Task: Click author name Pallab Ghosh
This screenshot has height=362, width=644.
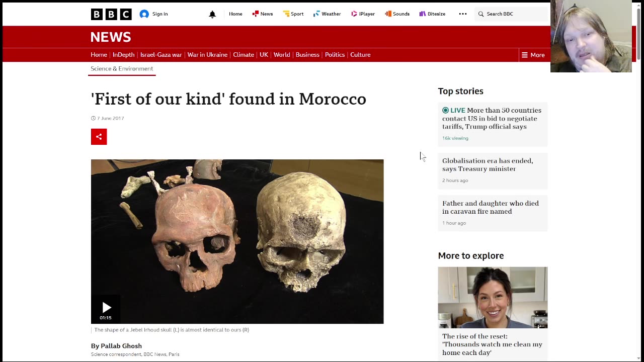Action: 121,346
